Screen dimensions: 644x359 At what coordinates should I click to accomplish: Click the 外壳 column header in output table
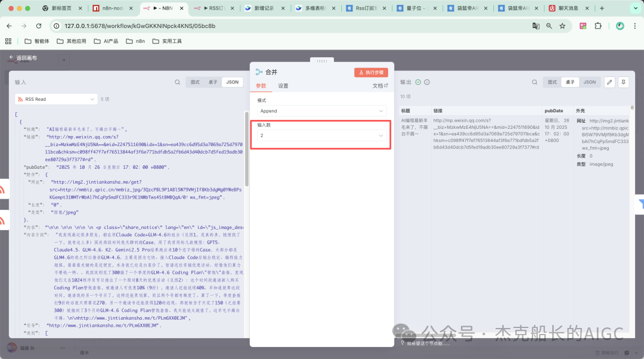[580, 111]
